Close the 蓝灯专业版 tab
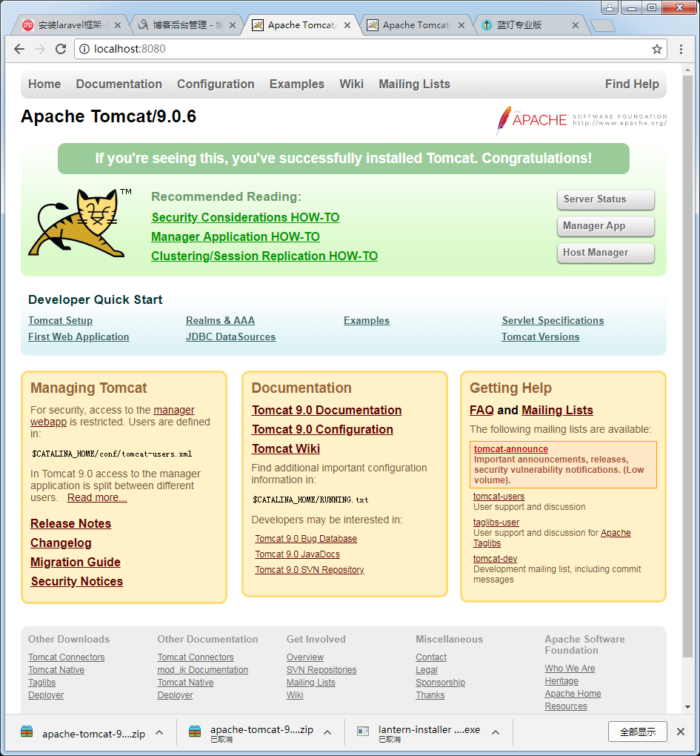 576,25
